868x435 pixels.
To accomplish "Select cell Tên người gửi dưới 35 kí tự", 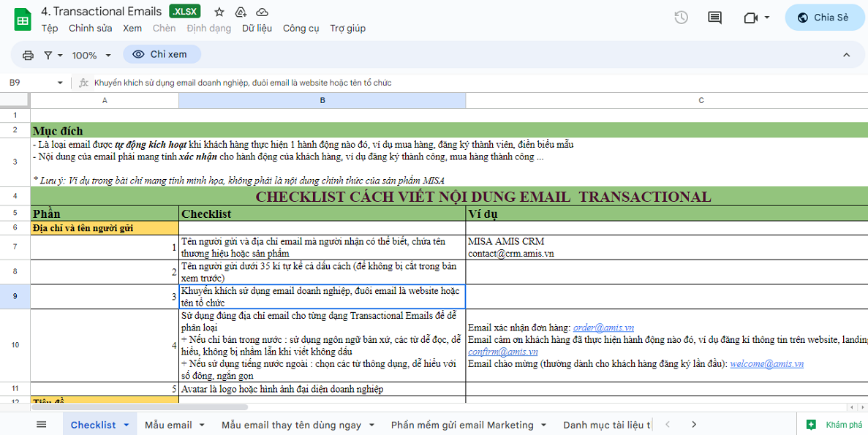I will (x=322, y=272).
